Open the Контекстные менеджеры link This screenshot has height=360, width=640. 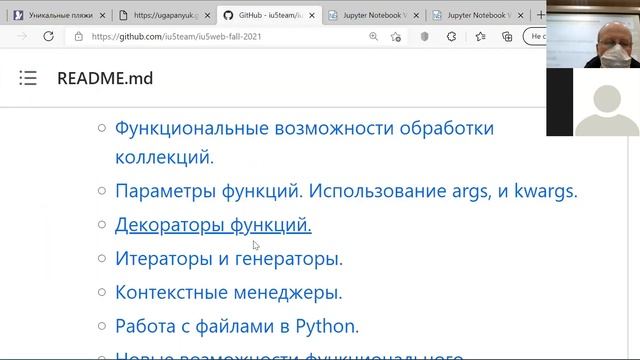tap(229, 292)
